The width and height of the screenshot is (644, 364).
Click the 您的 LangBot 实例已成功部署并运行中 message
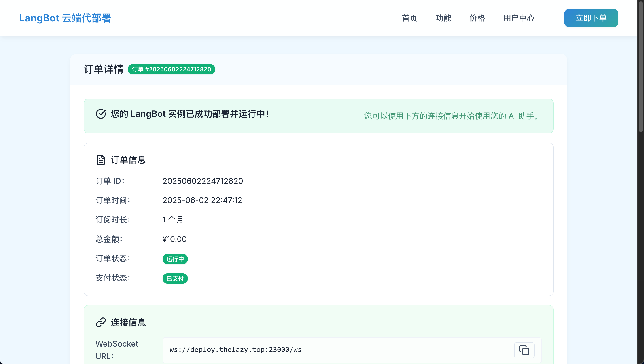[190, 114]
